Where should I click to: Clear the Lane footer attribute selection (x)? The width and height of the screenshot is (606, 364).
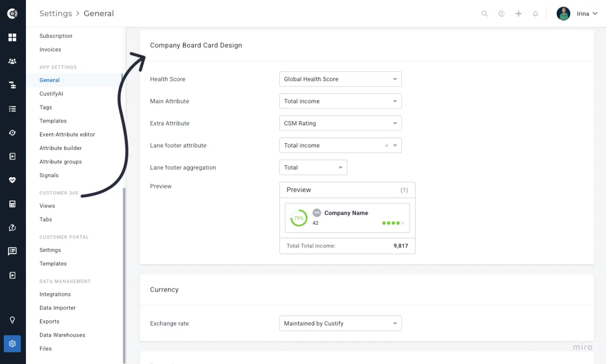[x=387, y=146]
